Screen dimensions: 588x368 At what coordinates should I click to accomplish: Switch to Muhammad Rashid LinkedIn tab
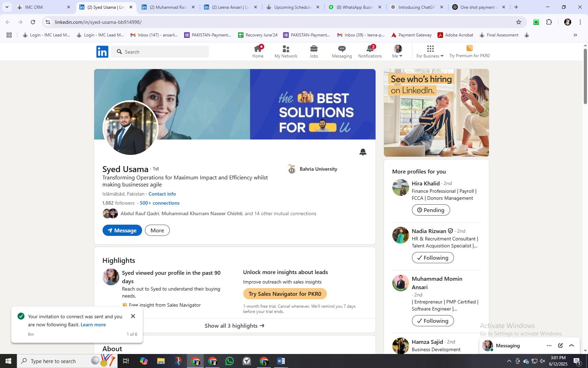tap(168, 7)
